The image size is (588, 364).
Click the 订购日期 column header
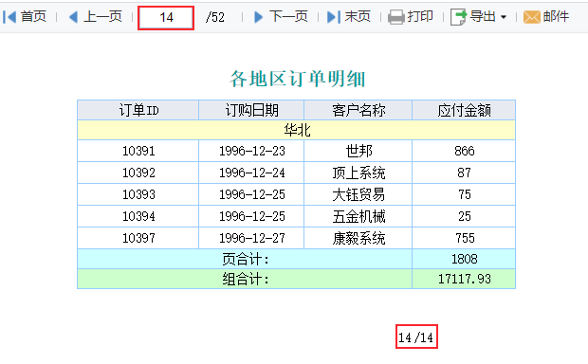point(251,110)
